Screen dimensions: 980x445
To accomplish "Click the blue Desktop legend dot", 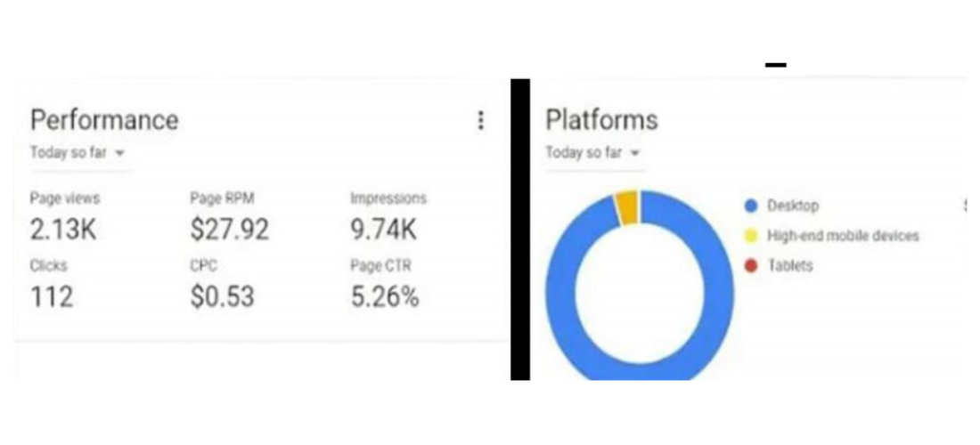I will point(751,206).
